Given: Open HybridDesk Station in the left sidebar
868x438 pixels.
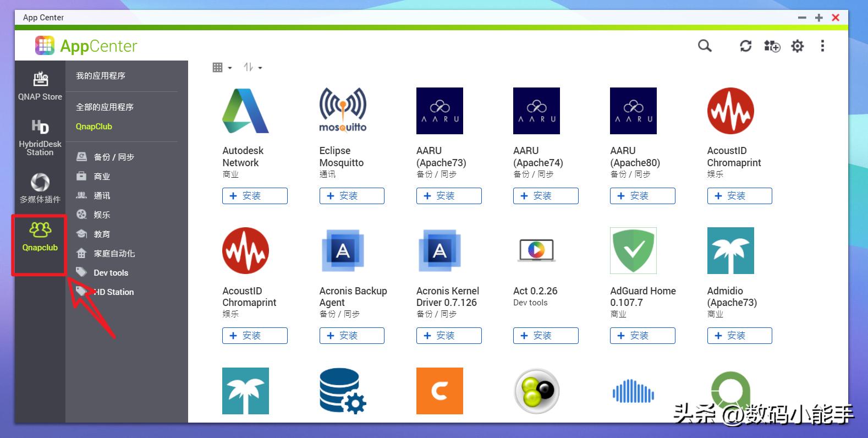Looking at the screenshot, I should pos(40,138).
